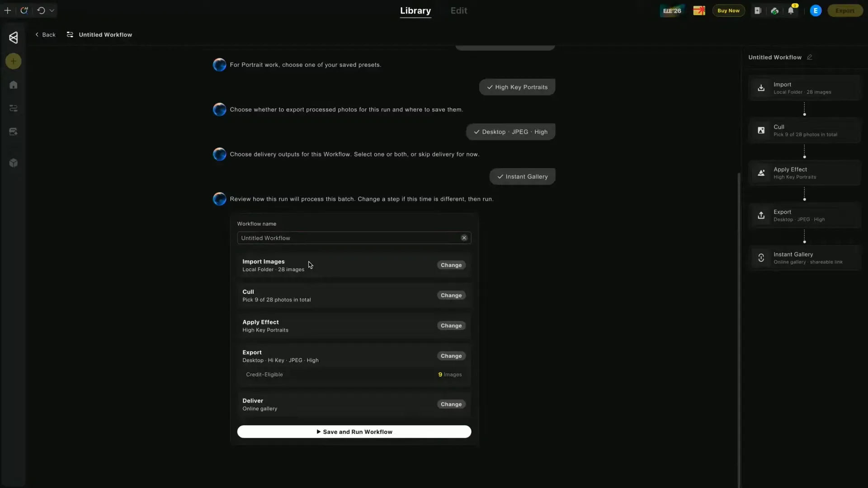Select the Instant Gallery step in right panel
The height and width of the screenshot is (488, 868).
point(805,258)
